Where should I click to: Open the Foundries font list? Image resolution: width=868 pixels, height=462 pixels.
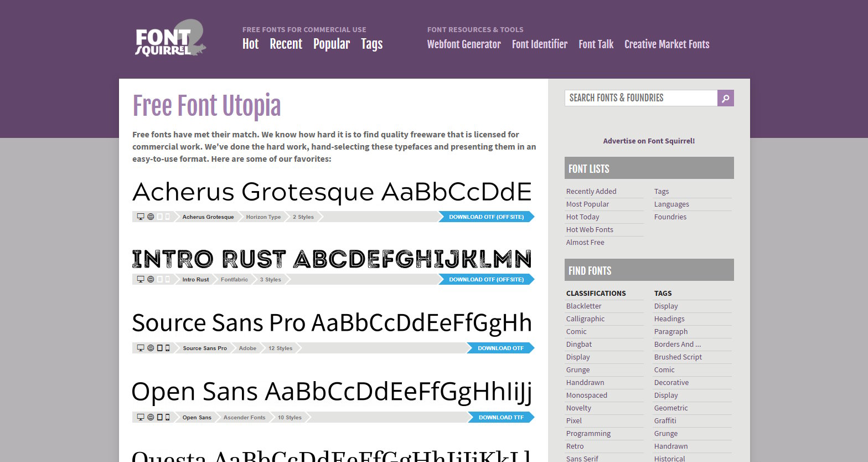coord(670,217)
